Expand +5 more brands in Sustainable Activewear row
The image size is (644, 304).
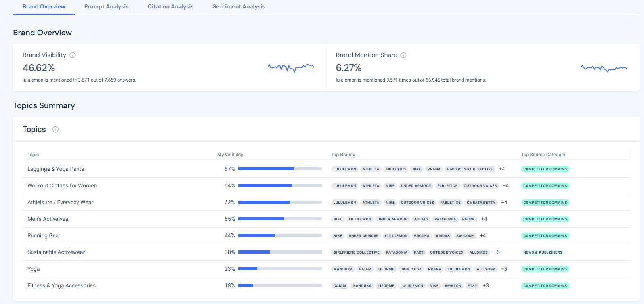point(497,252)
